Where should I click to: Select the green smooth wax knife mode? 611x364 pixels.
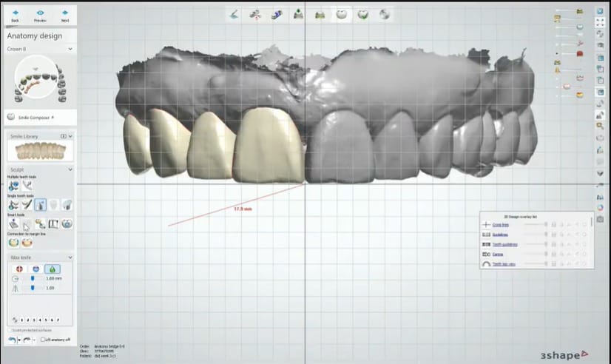pyautogui.click(x=52, y=269)
